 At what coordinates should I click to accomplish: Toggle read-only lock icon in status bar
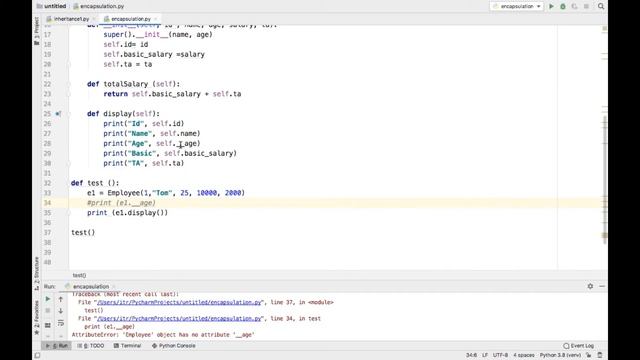click(x=589, y=355)
